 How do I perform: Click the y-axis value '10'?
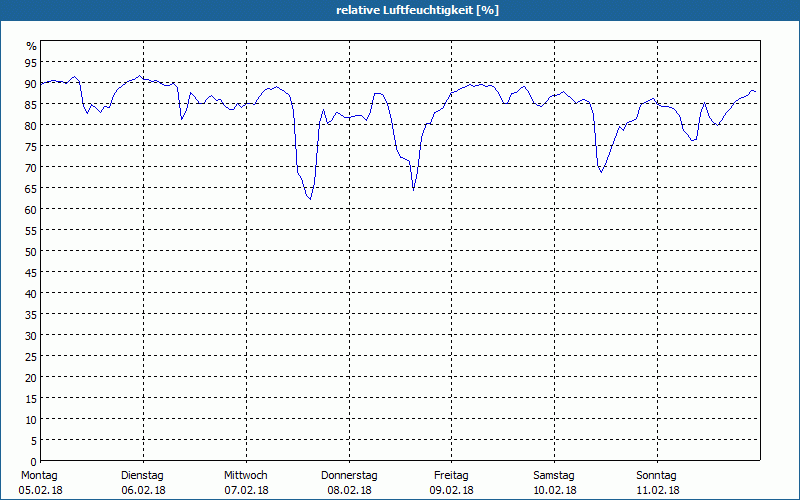[31, 420]
